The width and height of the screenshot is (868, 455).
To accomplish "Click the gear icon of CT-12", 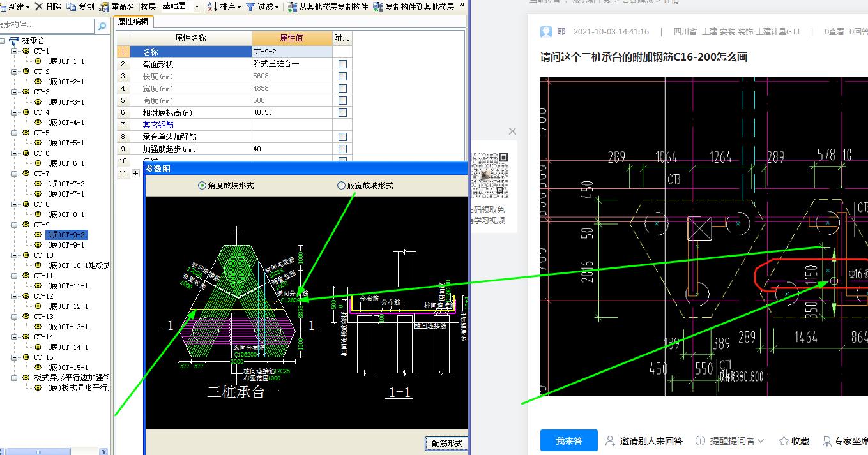I will (26, 296).
